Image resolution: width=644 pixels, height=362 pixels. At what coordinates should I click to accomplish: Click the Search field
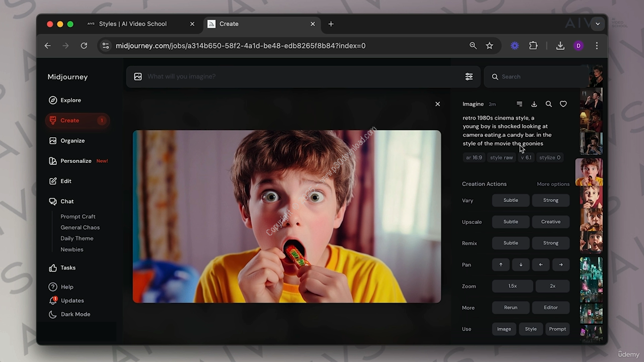click(536, 76)
